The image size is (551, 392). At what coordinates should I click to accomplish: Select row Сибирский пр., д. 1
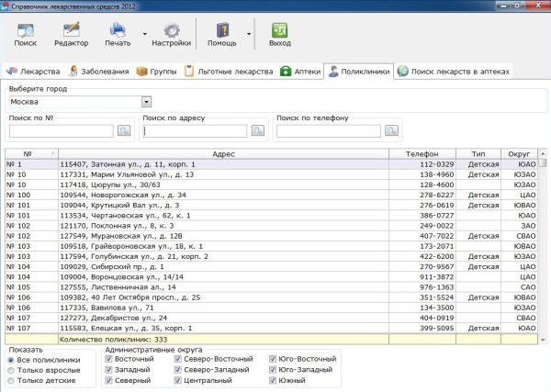[x=271, y=266]
